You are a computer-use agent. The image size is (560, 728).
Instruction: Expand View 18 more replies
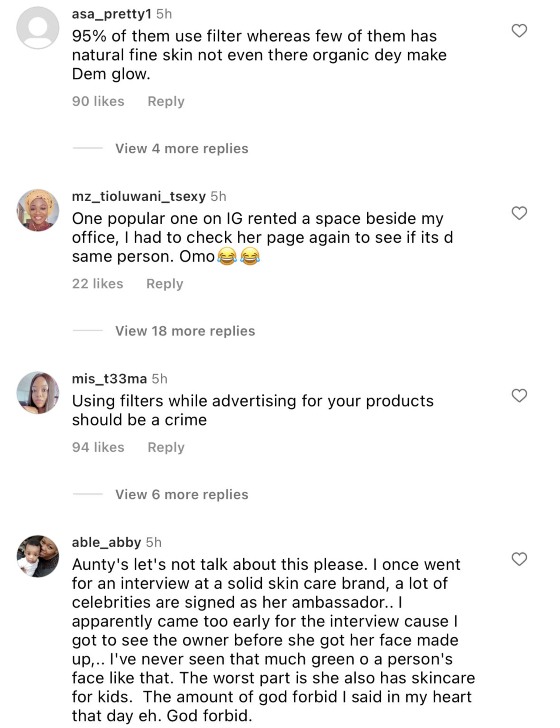tap(185, 331)
